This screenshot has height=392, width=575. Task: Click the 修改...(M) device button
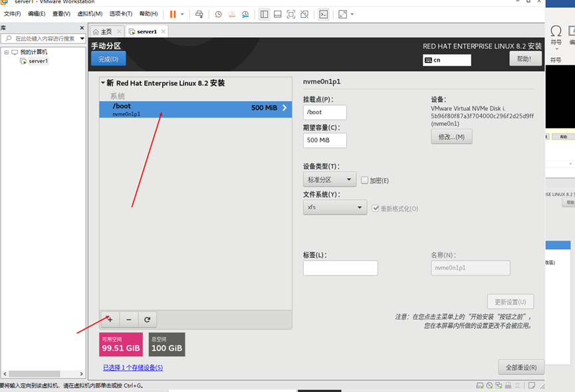(451, 137)
